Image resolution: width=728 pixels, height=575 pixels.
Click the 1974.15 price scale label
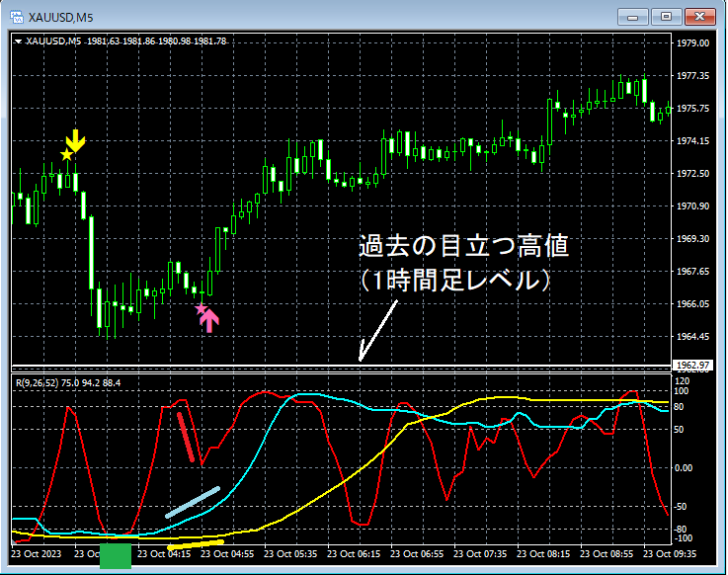692,140
